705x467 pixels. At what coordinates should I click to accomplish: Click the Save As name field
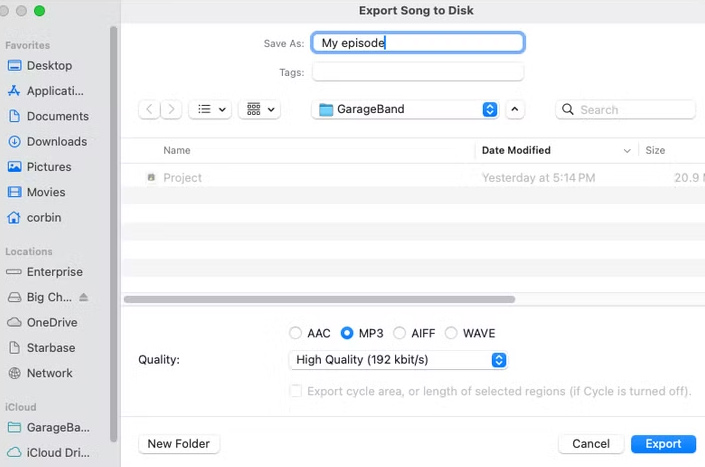pyautogui.click(x=418, y=43)
